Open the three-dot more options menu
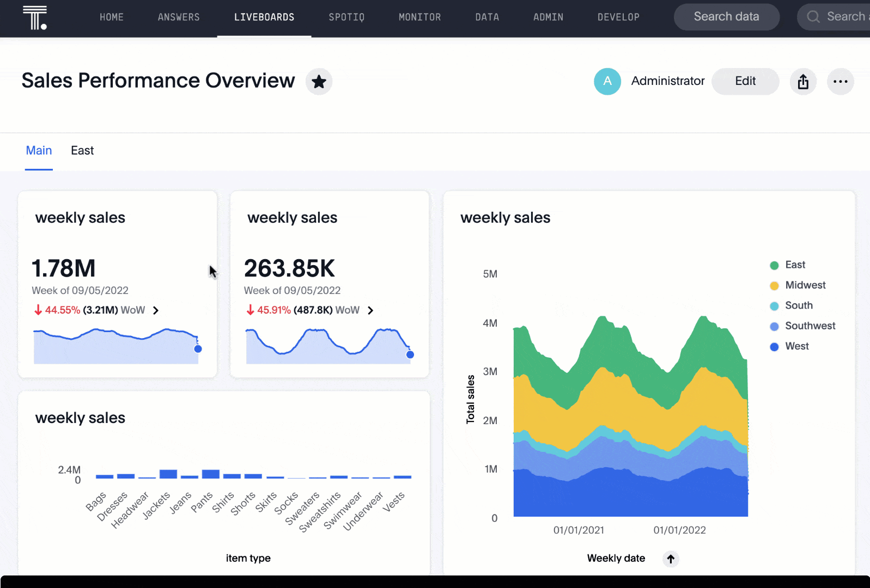 pyautogui.click(x=840, y=82)
